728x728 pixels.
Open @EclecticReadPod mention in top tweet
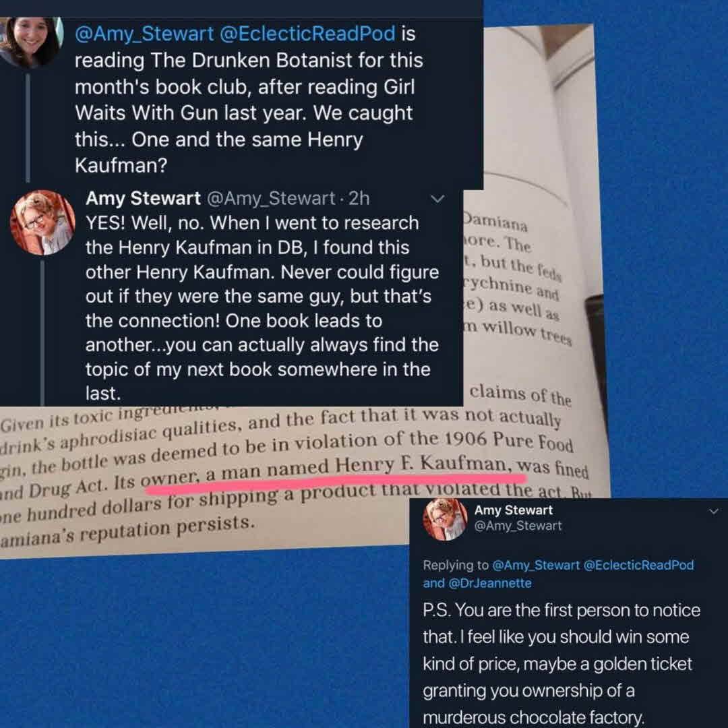[x=307, y=34]
